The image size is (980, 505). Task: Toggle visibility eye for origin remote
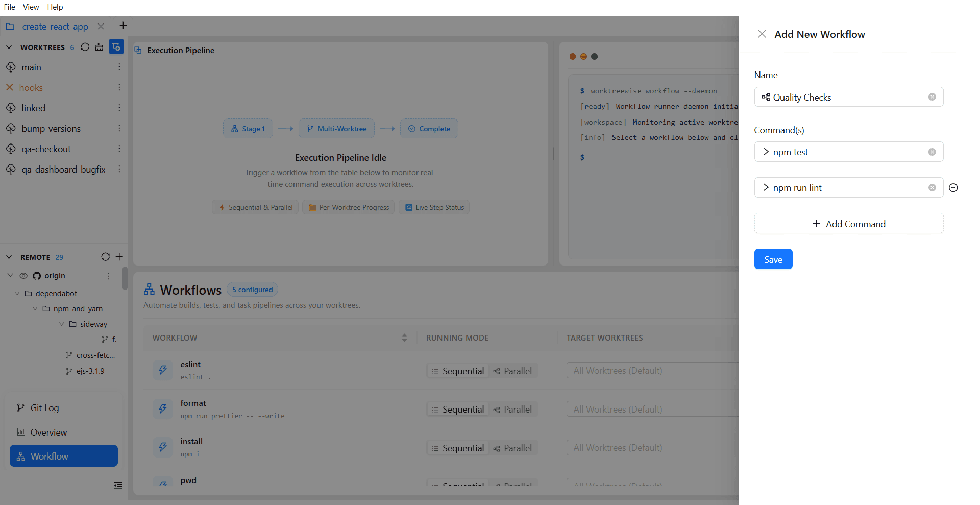coord(23,276)
